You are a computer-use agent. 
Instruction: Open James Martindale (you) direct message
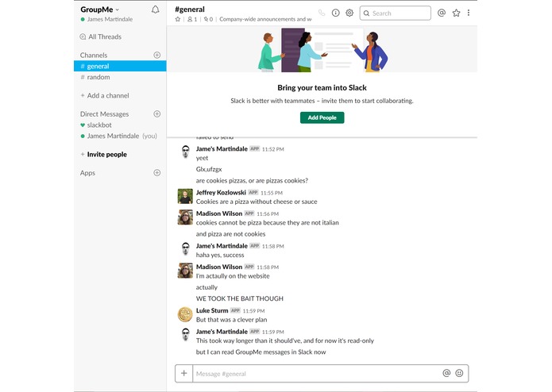118,136
